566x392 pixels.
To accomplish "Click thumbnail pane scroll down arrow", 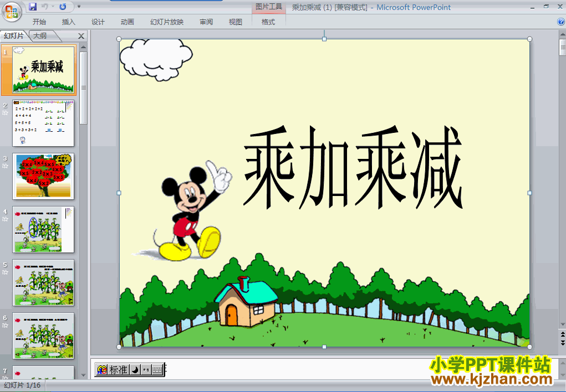I will tap(83, 375).
